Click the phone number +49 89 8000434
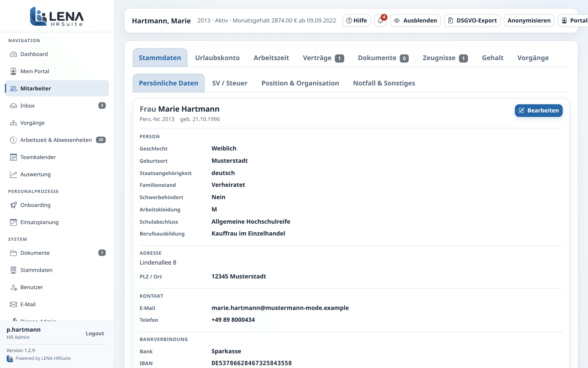The height and width of the screenshot is (368, 588). tap(233, 320)
